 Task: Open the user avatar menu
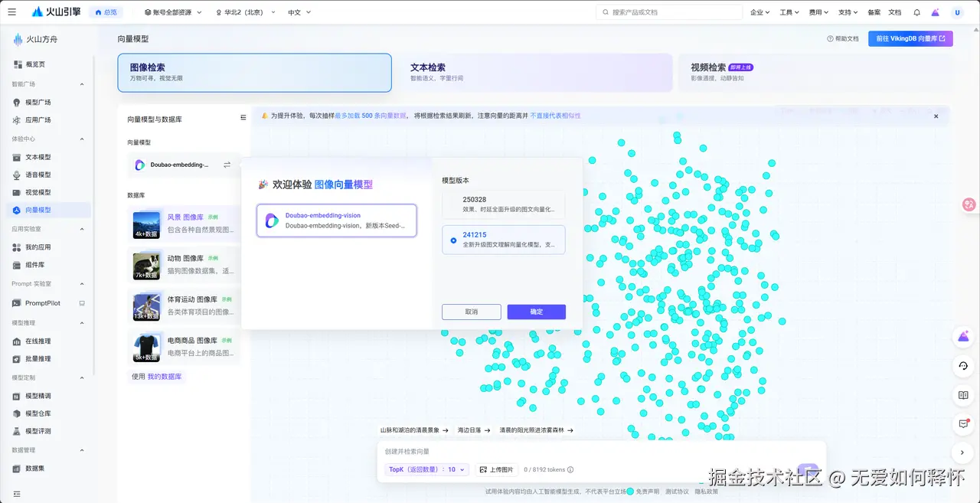[957, 12]
